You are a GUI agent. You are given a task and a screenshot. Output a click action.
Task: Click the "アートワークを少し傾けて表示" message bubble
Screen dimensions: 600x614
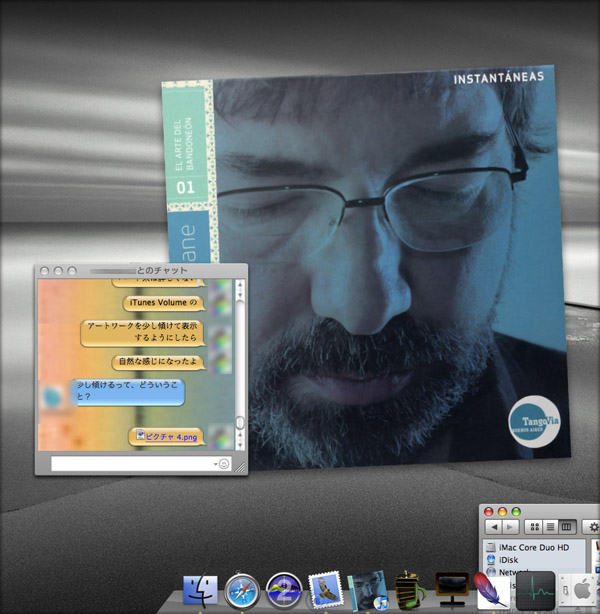tap(143, 333)
